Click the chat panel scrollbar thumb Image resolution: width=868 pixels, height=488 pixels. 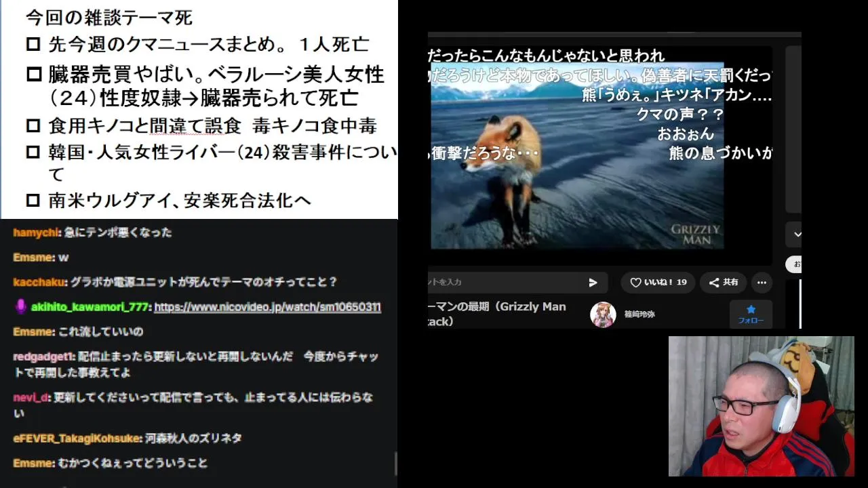[x=395, y=464]
